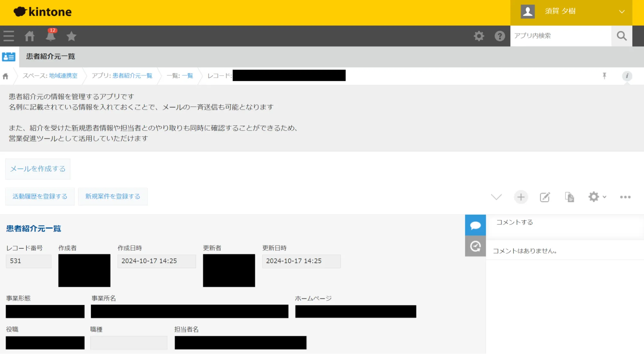
Task: Pin the app description panel
Action: (604, 76)
